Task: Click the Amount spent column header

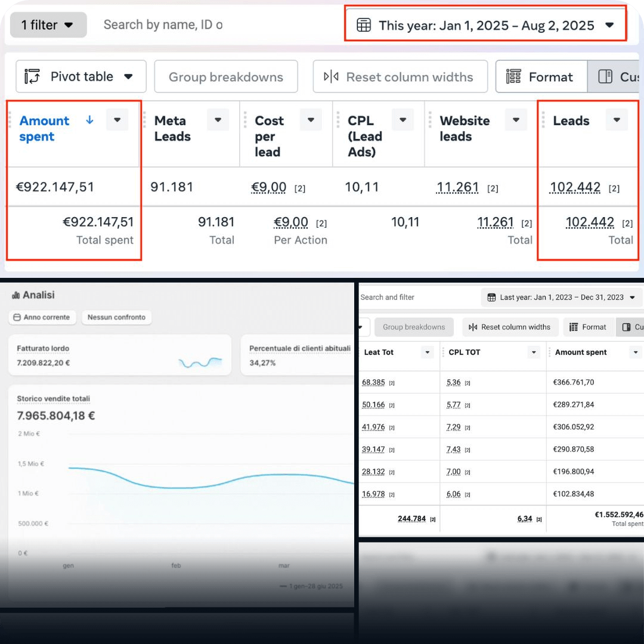Action: 44,128
